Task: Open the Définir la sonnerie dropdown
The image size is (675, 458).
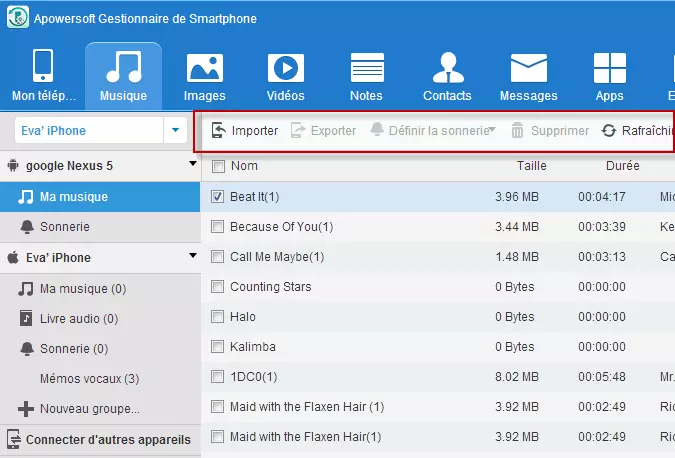Action: click(433, 130)
